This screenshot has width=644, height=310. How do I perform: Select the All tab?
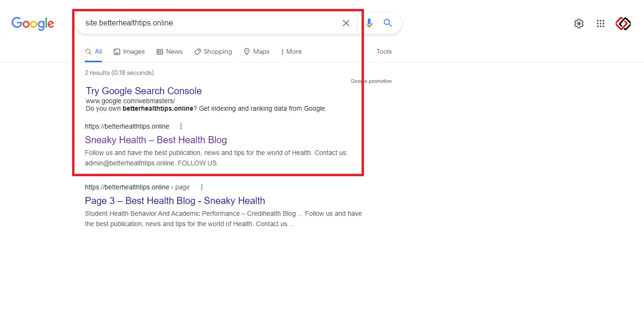point(93,52)
